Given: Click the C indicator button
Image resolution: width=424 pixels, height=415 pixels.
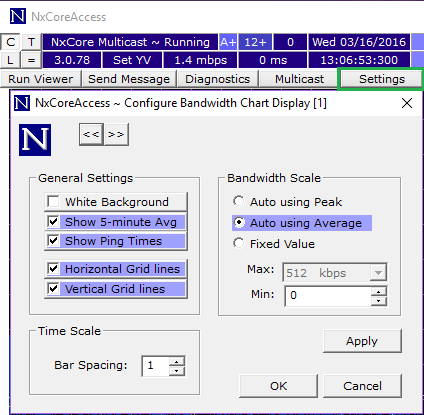Looking at the screenshot, I should point(10,42).
